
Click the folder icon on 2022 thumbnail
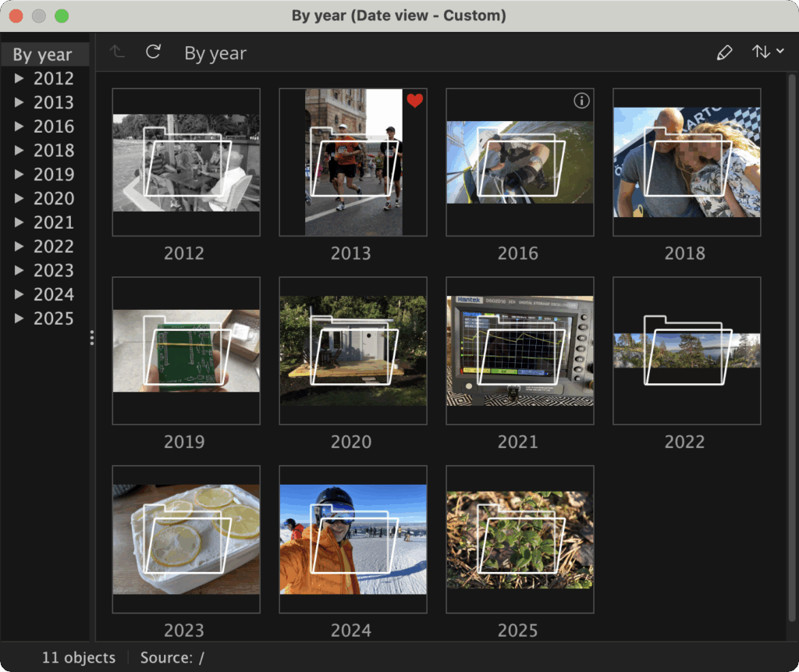687,350
